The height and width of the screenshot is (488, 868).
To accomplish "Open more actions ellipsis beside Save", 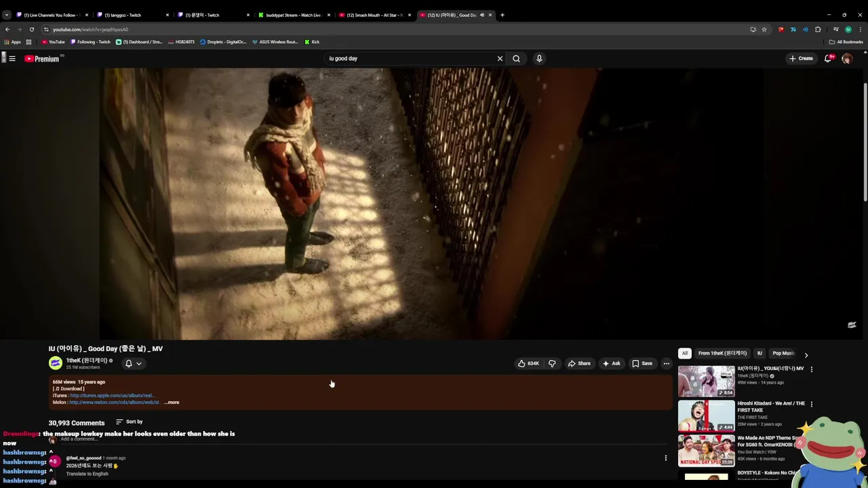I will [x=666, y=363].
